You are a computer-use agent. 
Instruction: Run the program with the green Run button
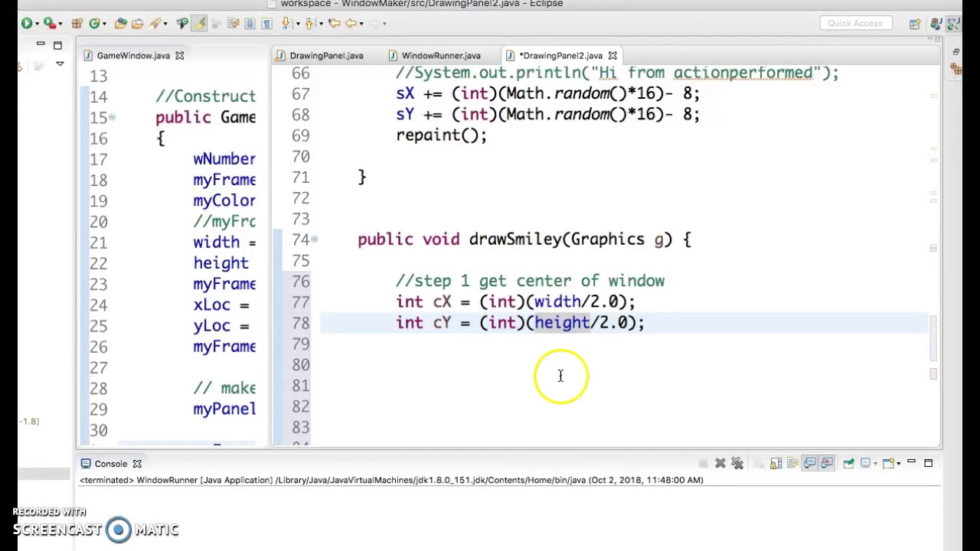click(x=26, y=23)
